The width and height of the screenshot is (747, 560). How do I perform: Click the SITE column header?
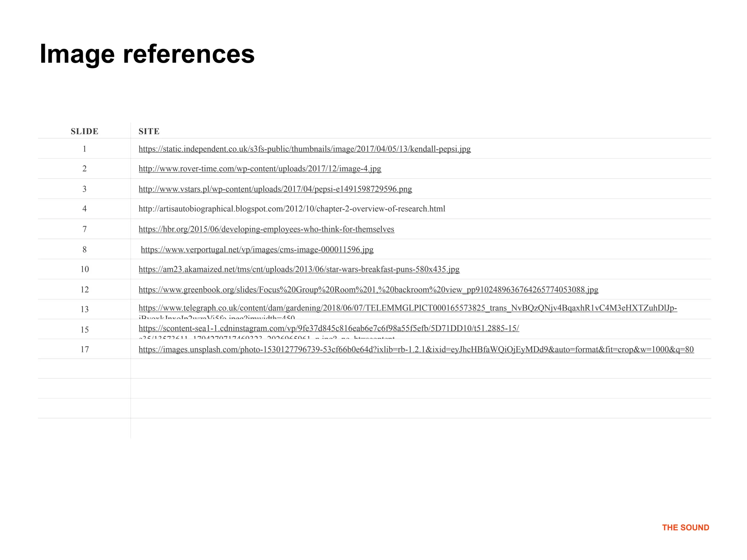pyautogui.click(x=149, y=132)
